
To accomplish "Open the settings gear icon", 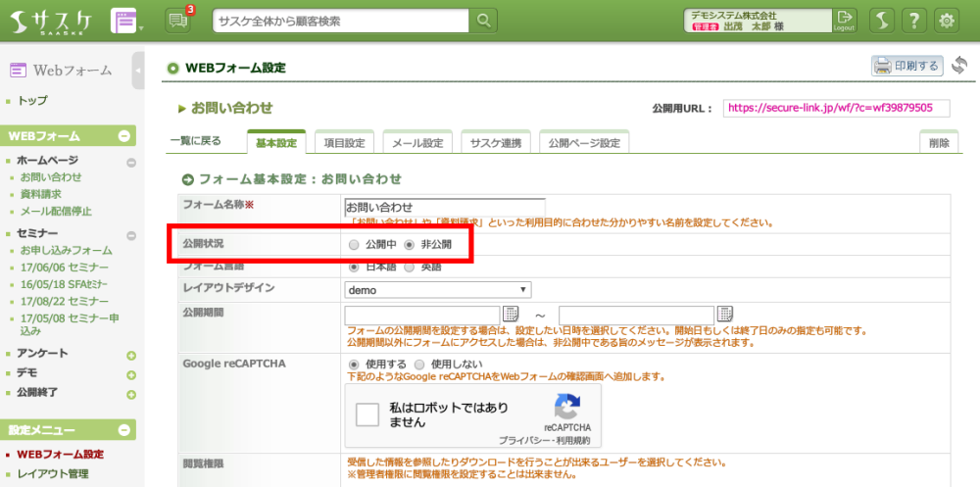I will tap(946, 20).
